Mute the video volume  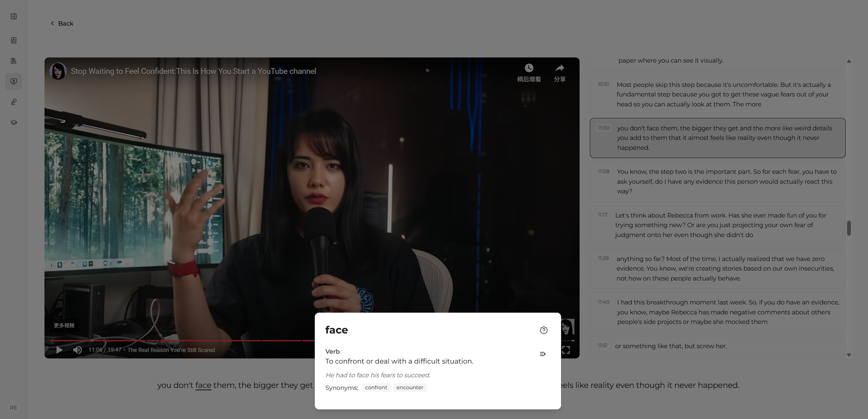(x=77, y=350)
